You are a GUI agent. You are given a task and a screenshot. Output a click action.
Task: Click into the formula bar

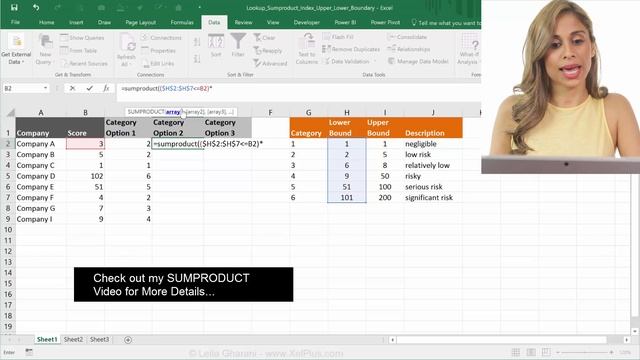[x=299, y=88]
